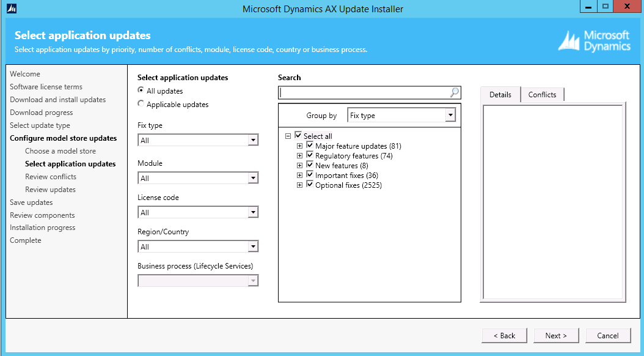The height and width of the screenshot is (356, 644).
Task: Expand the Regulatory features node
Action: 299,155
